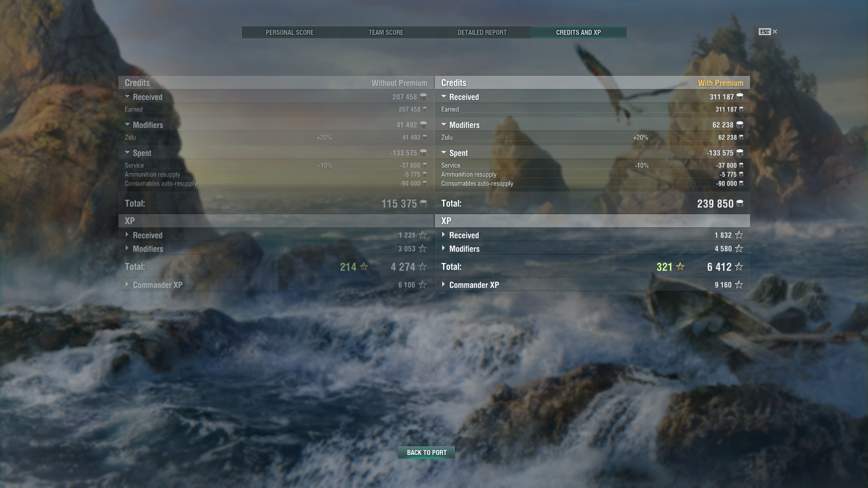Click star icon beside 4 274 total XP

point(422,267)
